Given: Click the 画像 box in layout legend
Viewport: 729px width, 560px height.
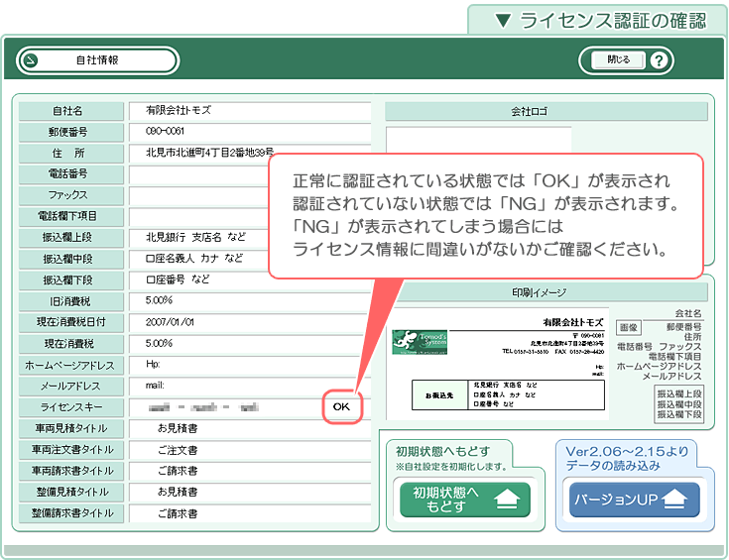Looking at the screenshot, I should (629, 328).
